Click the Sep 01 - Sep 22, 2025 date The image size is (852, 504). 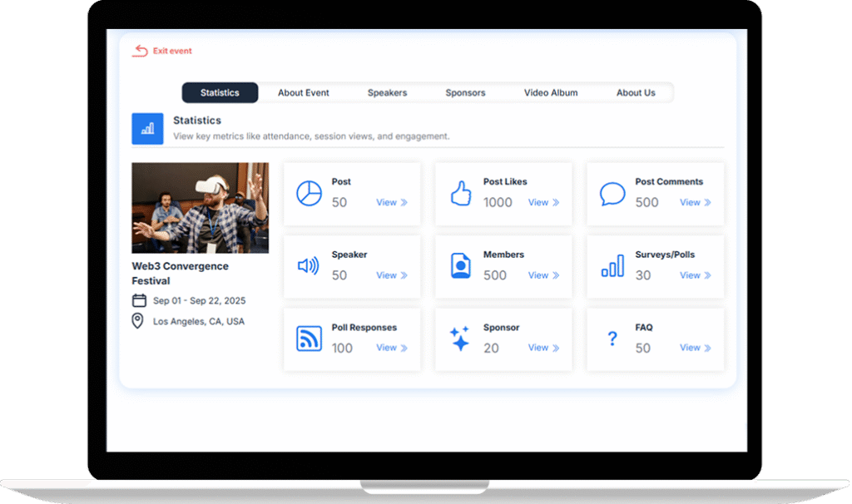tap(199, 301)
